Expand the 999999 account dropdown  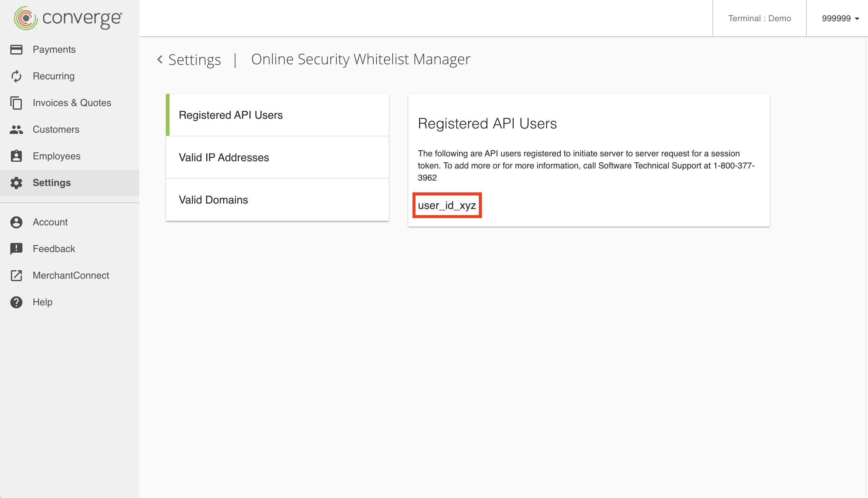(840, 18)
